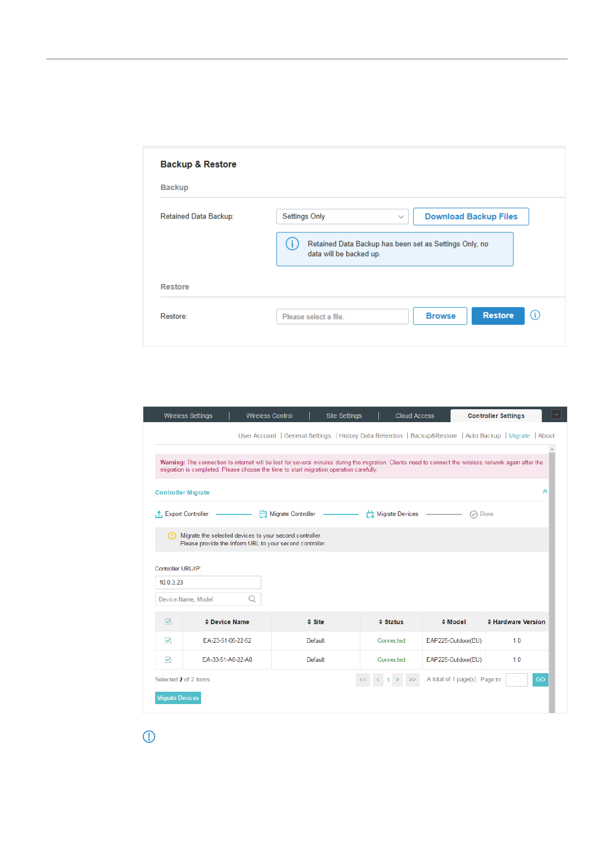Screen dimensions: 614x868
Task: Click the Controller URL/IP input field
Action: point(208,582)
